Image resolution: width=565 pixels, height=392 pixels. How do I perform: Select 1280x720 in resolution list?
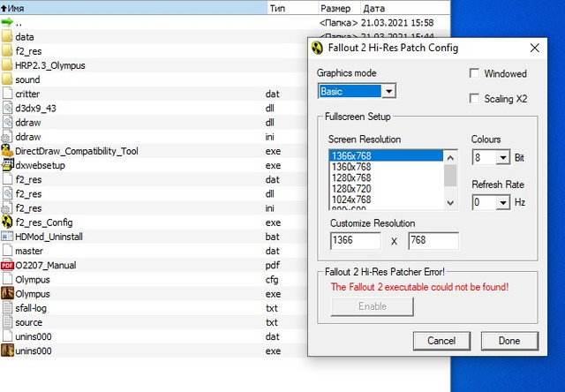[x=387, y=188]
